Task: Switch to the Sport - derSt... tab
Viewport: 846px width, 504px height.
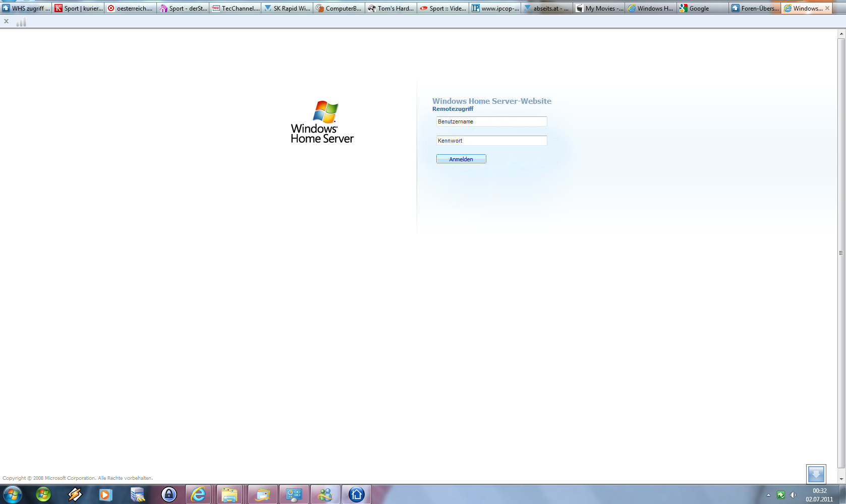Action: [x=183, y=8]
